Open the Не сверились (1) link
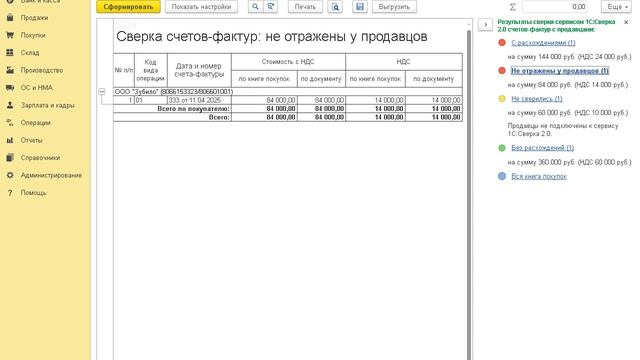640x360 pixels. [x=537, y=98]
